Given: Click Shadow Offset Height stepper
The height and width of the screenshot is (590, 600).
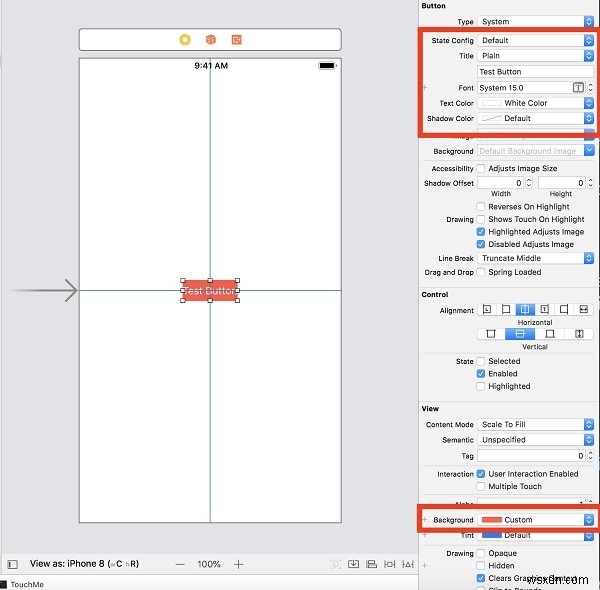Looking at the screenshot, I should click(x=590, y=183).
